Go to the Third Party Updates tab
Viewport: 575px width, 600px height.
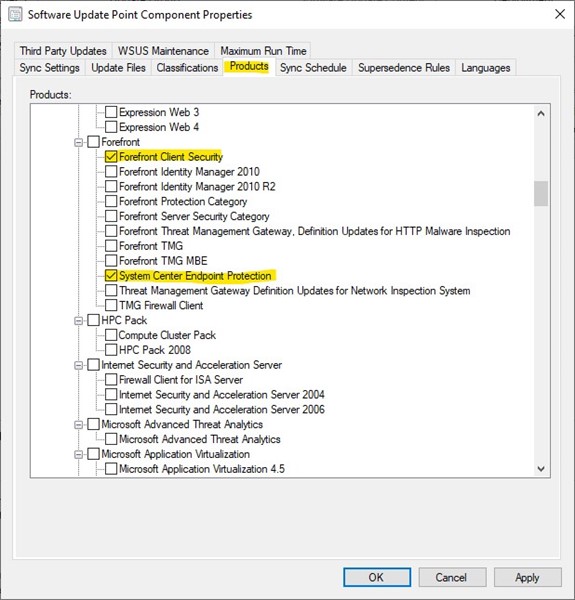(63, 51)
